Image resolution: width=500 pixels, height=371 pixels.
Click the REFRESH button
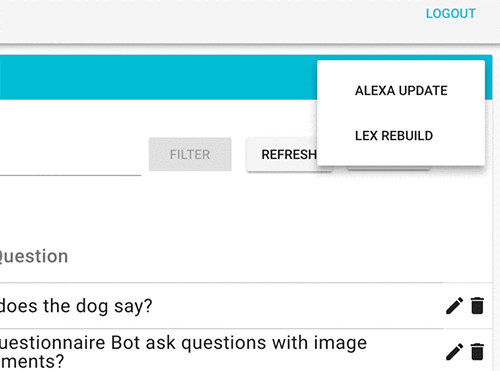pyautogui.click(x=289, y=155)
